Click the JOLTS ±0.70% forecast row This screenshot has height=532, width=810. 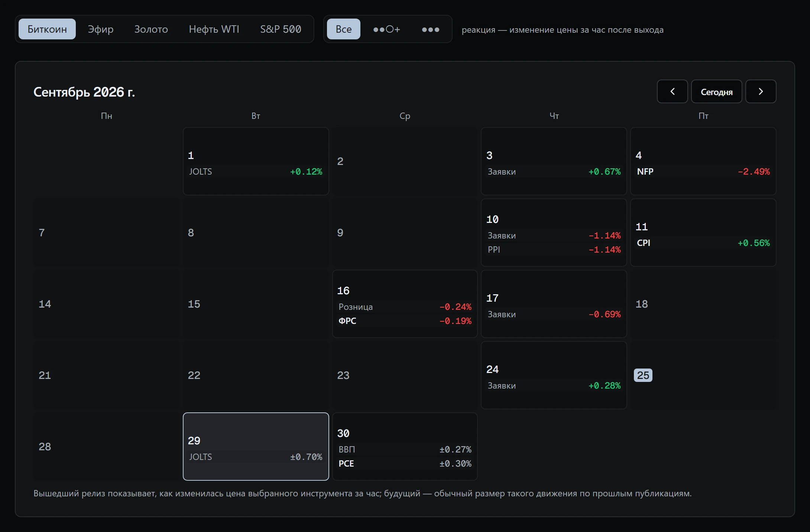pyautogui.click(x=256, y=457)
